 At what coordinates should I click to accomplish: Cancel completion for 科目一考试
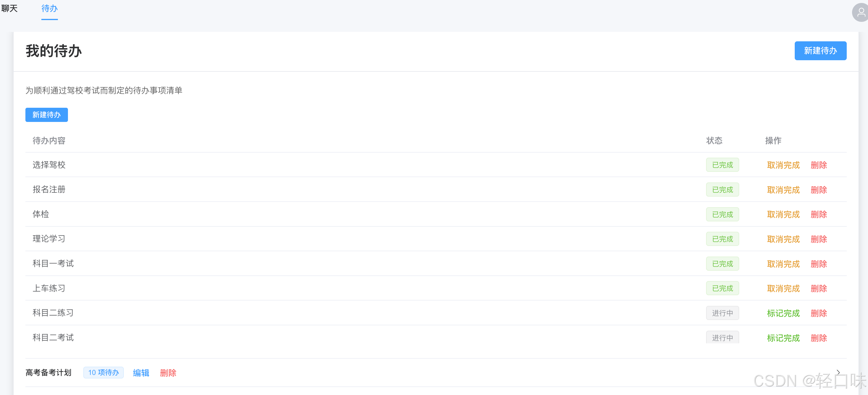click(x=783, y=264)
